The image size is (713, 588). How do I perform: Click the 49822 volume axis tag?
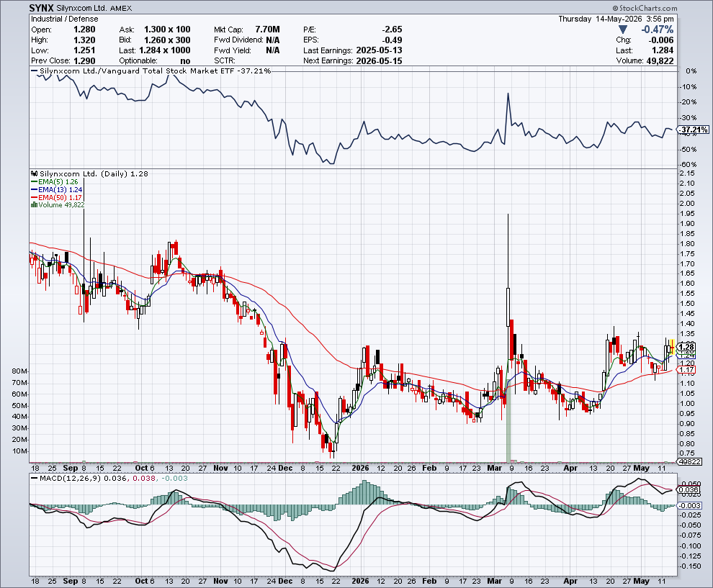(689, 461)
